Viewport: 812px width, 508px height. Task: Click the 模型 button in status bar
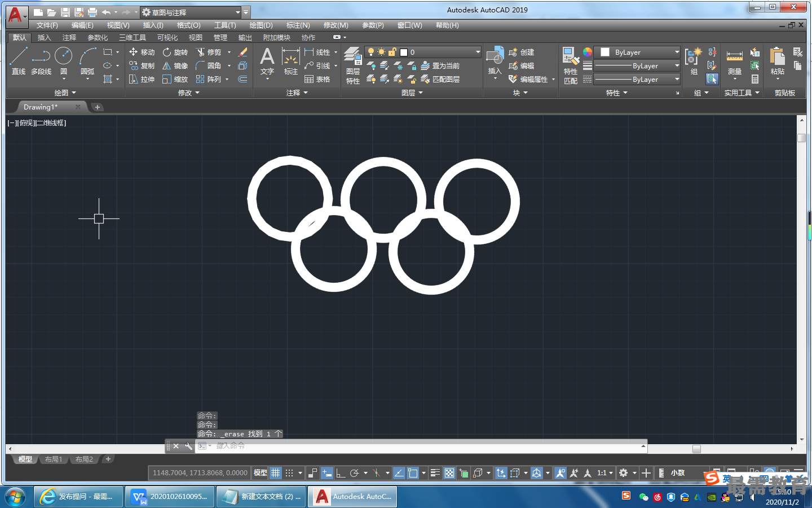[260, 473]
